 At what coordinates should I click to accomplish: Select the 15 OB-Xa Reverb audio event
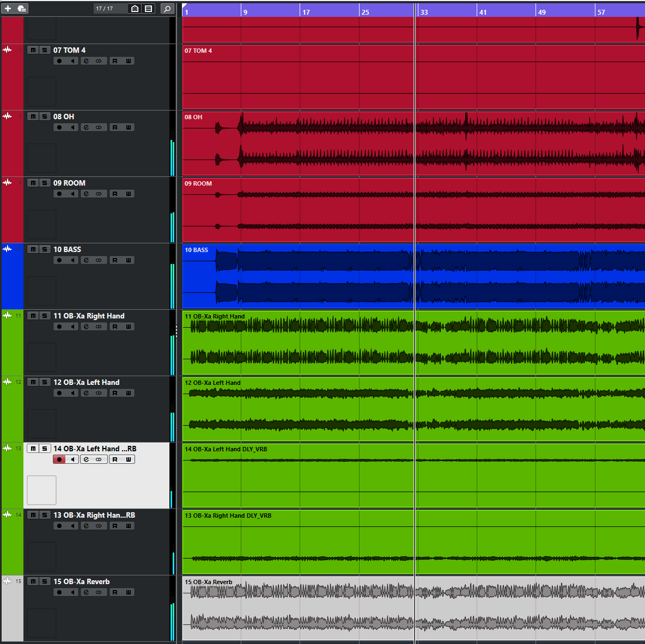[x=413, y=608]
